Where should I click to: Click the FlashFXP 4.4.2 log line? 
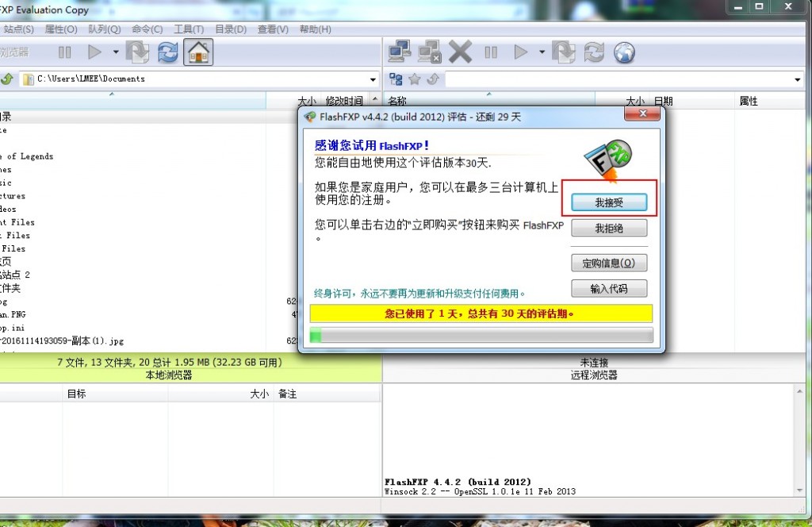(x=458, y=482)
